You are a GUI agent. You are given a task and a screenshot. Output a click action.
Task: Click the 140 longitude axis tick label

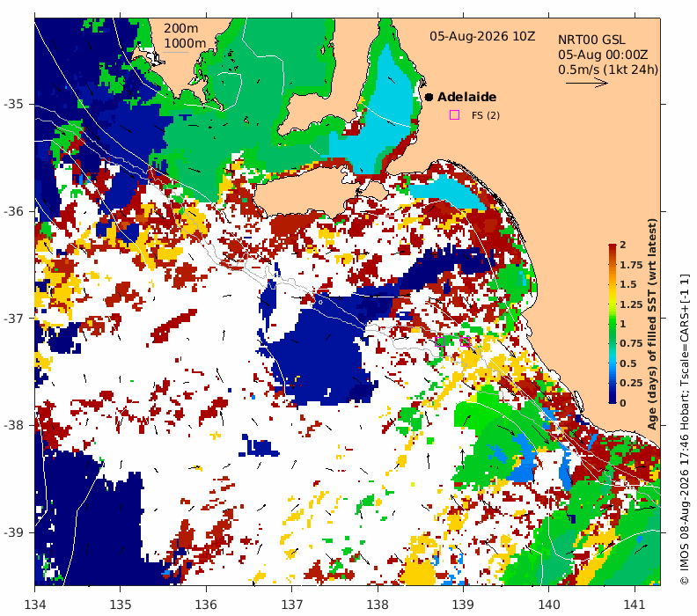(548, 605)
